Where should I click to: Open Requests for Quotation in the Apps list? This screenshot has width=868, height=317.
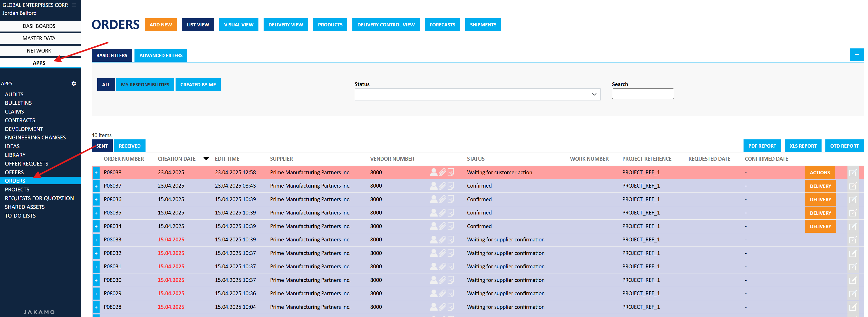coord(39,198)
